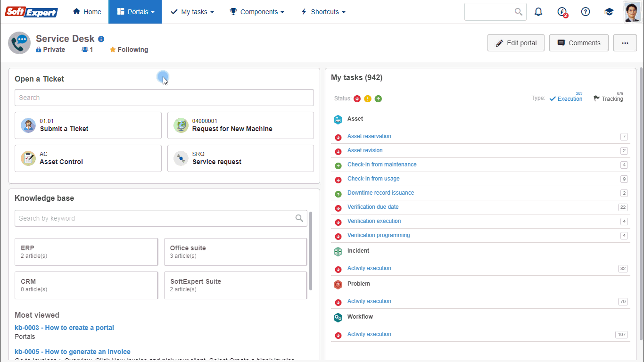Open the My tasks dropdown menu

pyautogui.click(x=192, y=12)
